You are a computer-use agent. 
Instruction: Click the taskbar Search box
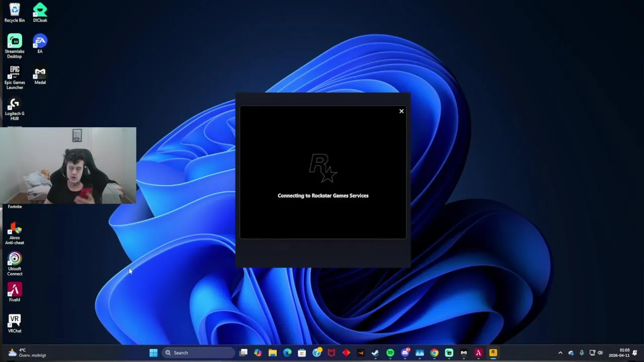pos(198,353)
